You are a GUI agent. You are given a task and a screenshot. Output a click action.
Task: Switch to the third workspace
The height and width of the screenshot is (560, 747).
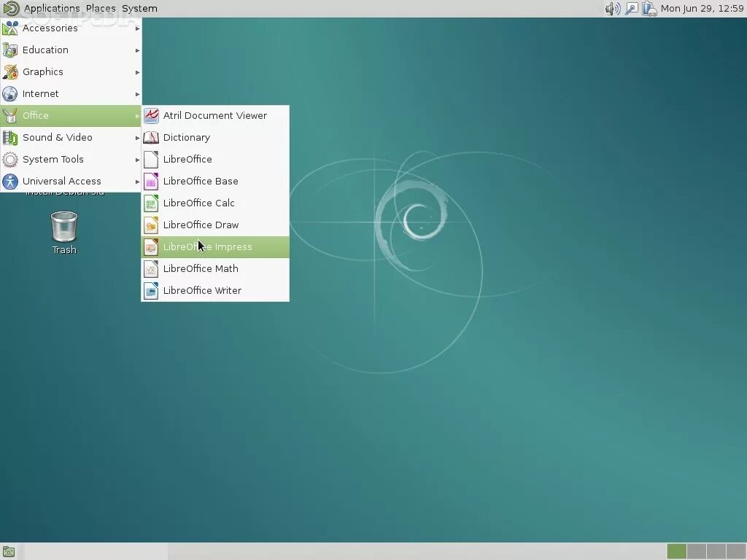coord(716,551)
